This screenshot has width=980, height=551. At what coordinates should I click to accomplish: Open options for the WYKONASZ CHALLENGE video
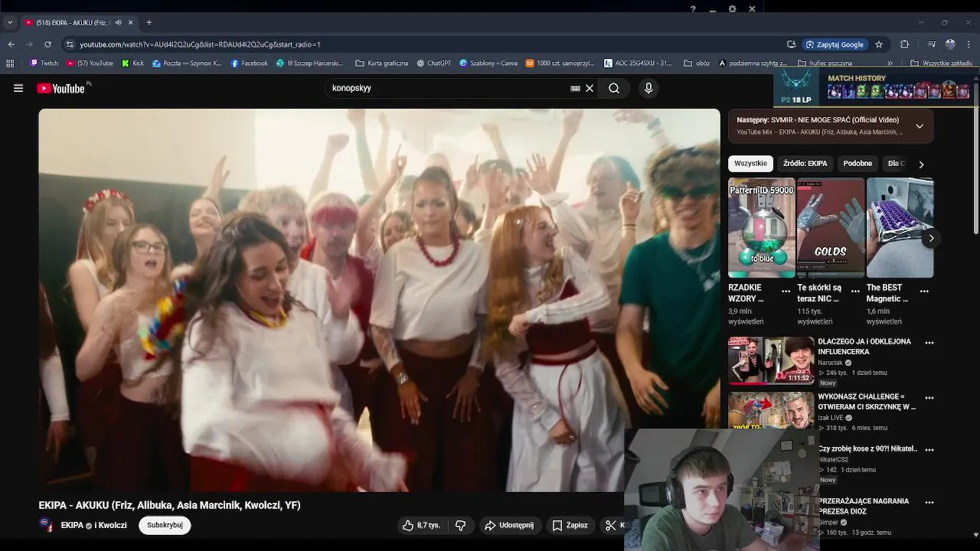click(929, 398)
